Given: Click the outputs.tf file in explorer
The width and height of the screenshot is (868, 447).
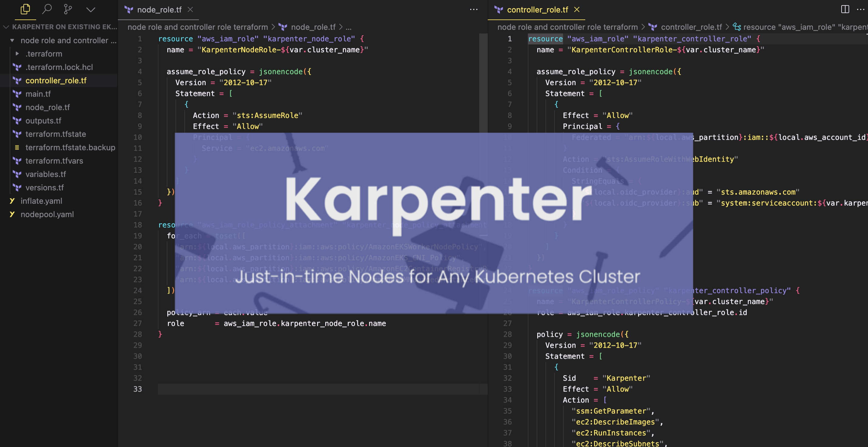Looking at the screenshot, I should click(43, 121).
